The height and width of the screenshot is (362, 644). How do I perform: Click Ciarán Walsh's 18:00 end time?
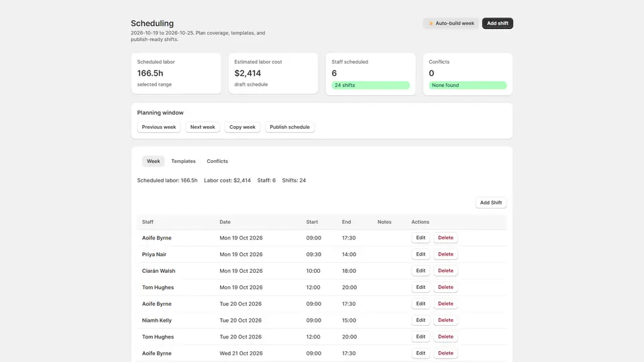[x=349, y=271]
